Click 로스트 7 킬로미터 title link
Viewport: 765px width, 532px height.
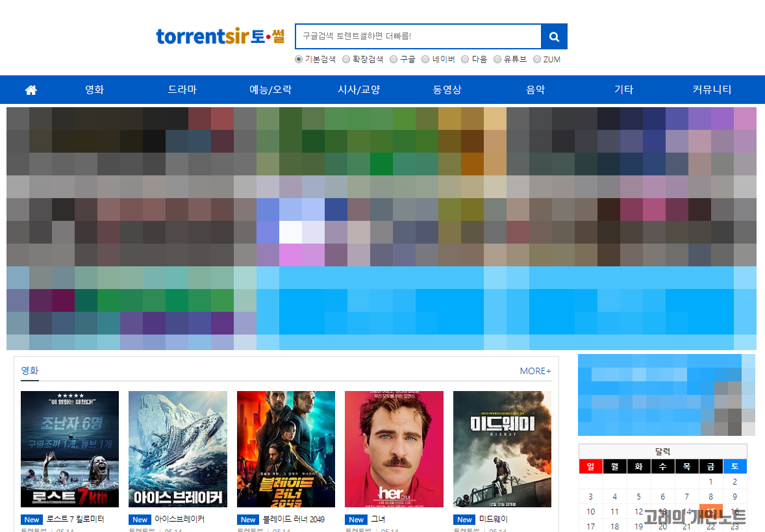[x=75, y=519]
